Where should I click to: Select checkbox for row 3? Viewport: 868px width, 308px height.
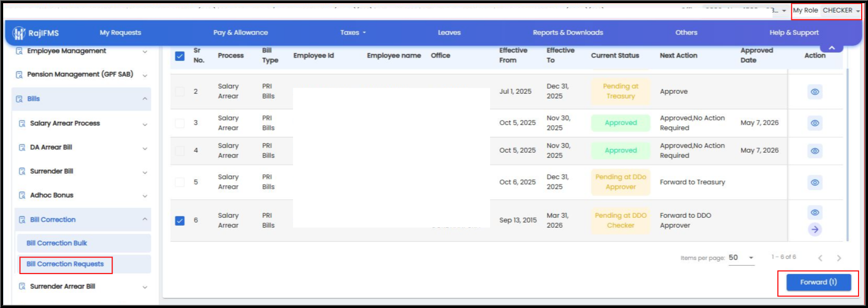pyautogui.click(x=180, y=123)
